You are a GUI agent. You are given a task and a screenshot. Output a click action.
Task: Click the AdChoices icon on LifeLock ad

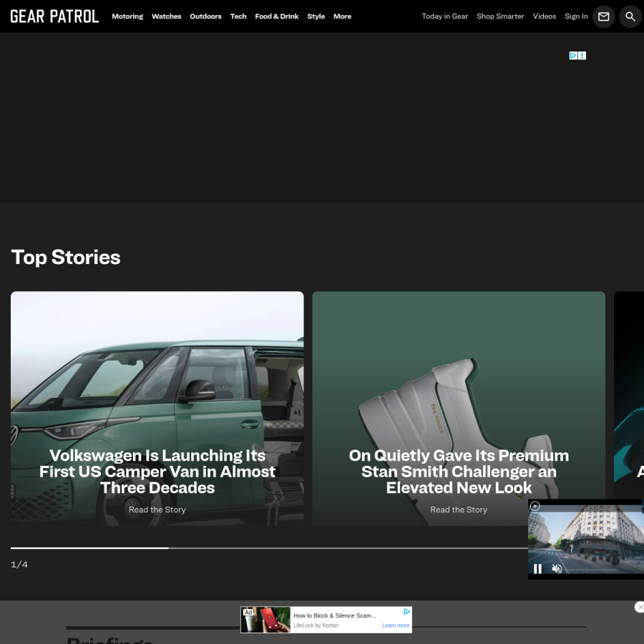pyautogui.click(x=406, y=612)
